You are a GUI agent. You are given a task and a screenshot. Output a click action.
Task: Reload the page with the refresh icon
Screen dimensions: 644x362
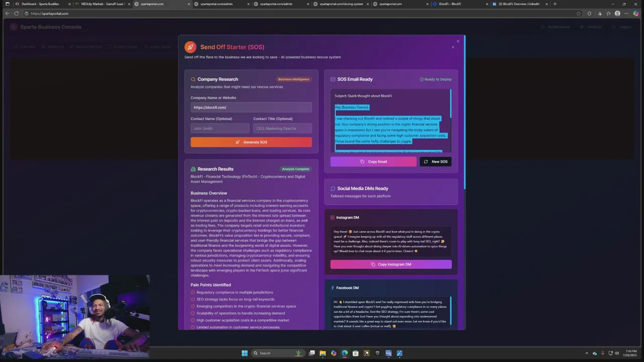(17, 14)
